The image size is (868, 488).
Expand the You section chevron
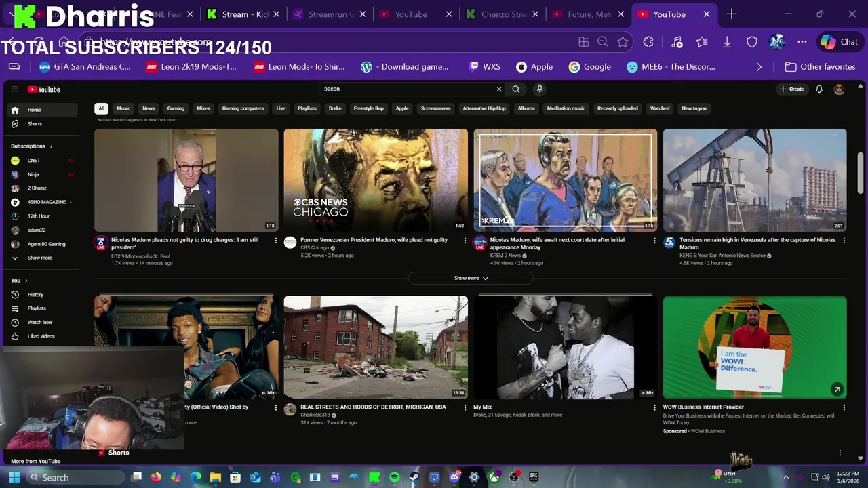[x=26, y=281]
